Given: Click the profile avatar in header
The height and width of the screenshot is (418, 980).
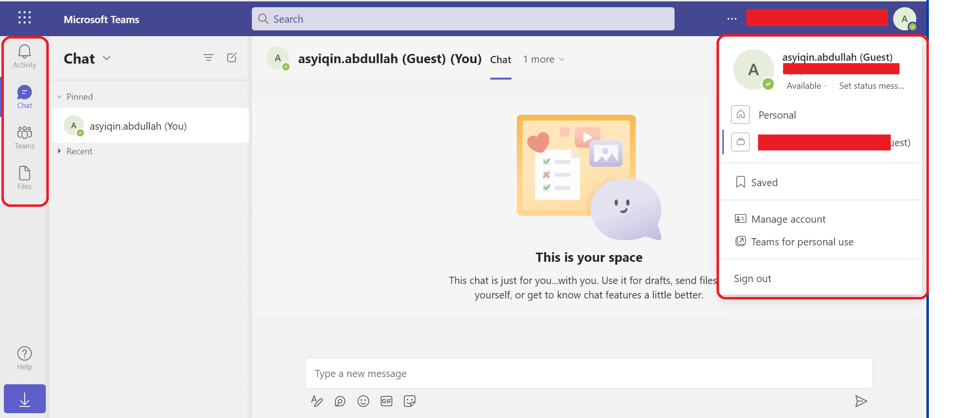Looking at the screenshot, I should [x=905, y=19].
